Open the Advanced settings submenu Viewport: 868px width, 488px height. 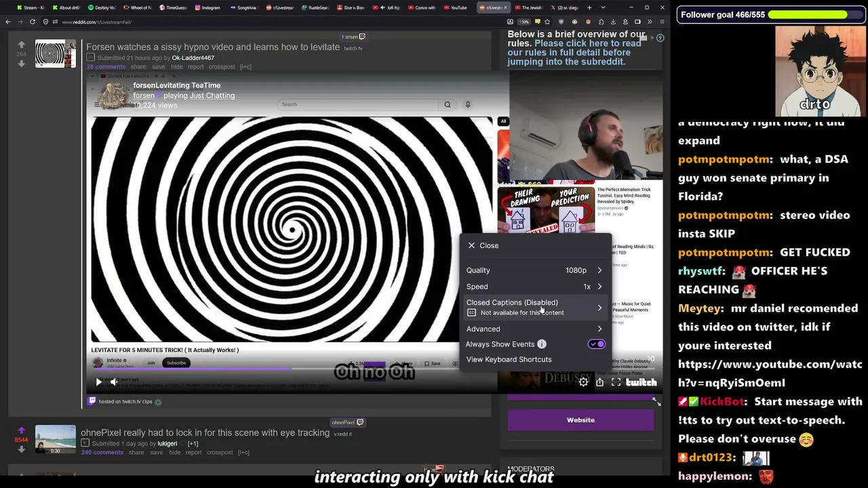(534, 329)
